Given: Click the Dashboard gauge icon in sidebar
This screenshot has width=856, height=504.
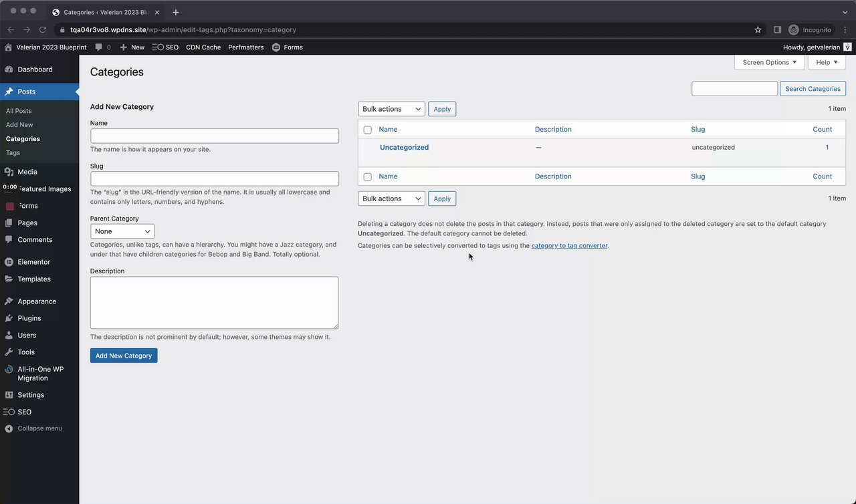Looking at the screenshot, I should coord(9,70).
